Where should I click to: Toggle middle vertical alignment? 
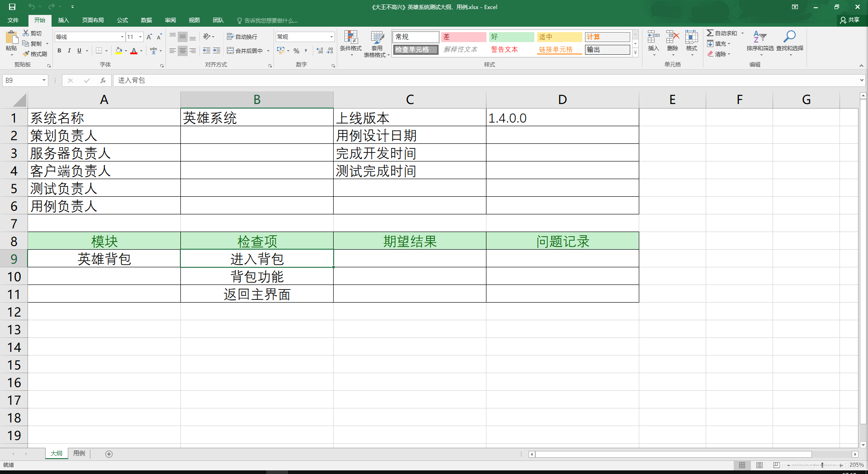point(182,37)
